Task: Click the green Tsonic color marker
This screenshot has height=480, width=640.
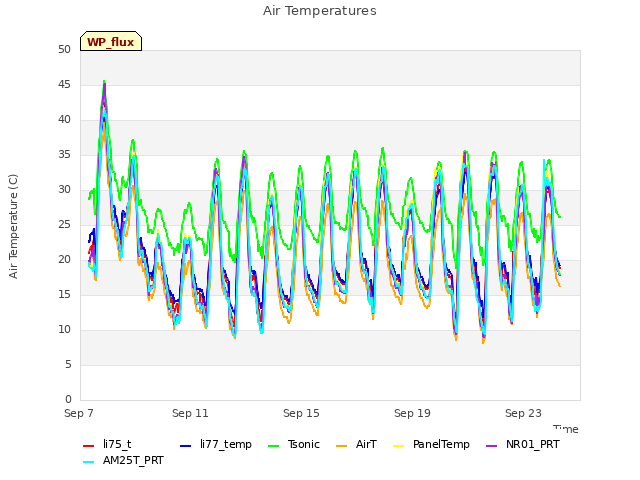Action: 273,446
